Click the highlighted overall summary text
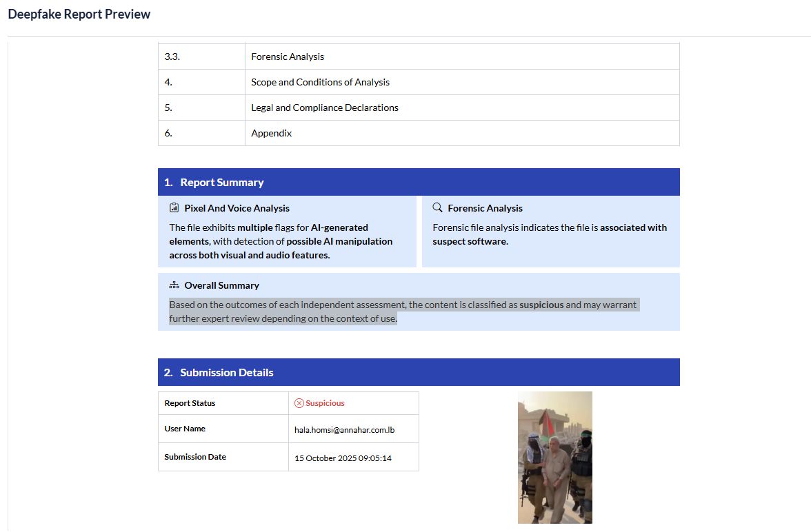Viewport: 811px width, 532px height. click(x=403, y=311)
